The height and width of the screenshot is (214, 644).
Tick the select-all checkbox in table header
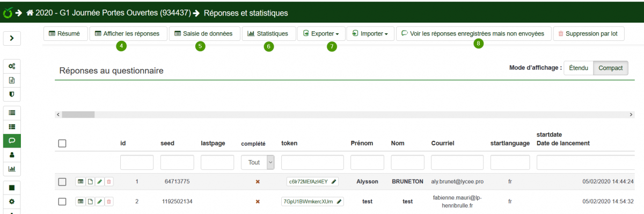[x=62, y=144]
